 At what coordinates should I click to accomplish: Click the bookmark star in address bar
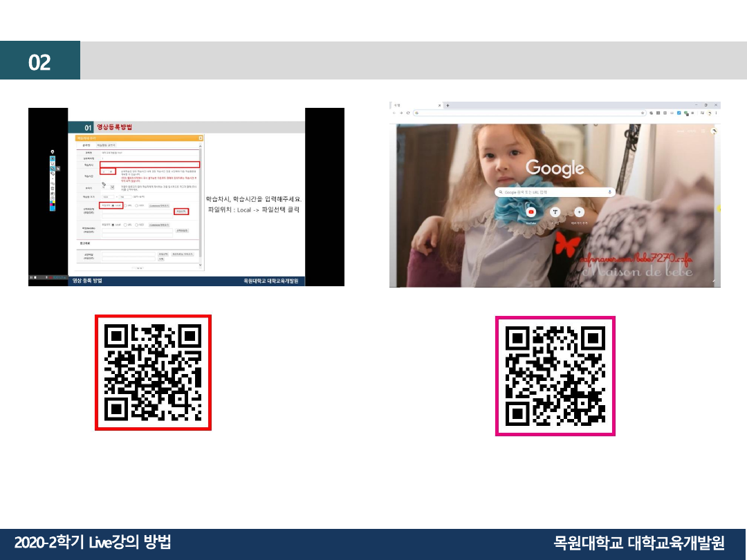pos(642,113)
